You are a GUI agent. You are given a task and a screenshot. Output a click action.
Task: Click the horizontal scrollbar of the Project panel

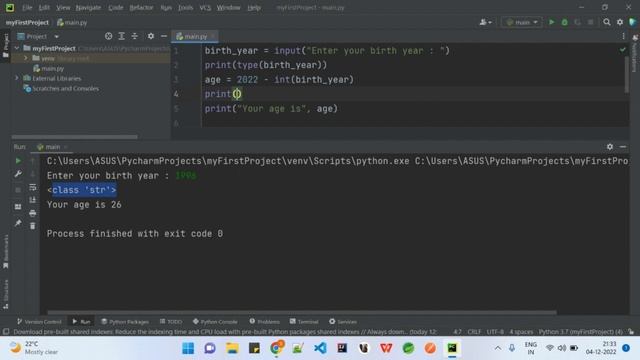pyautogui.click(x=75, y=137)
